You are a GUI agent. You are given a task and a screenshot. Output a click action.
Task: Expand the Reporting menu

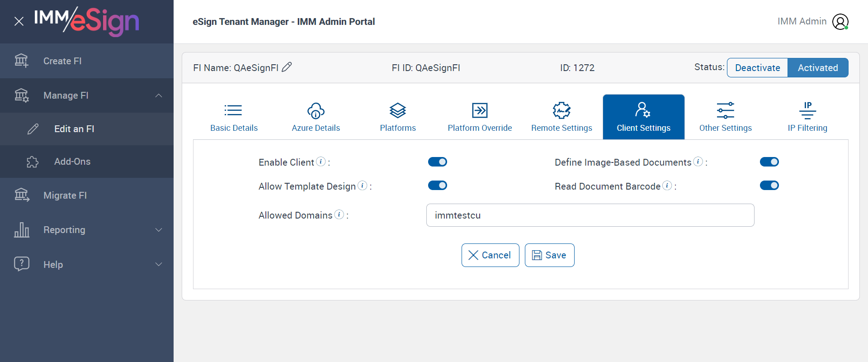click(x=159, y=230)
